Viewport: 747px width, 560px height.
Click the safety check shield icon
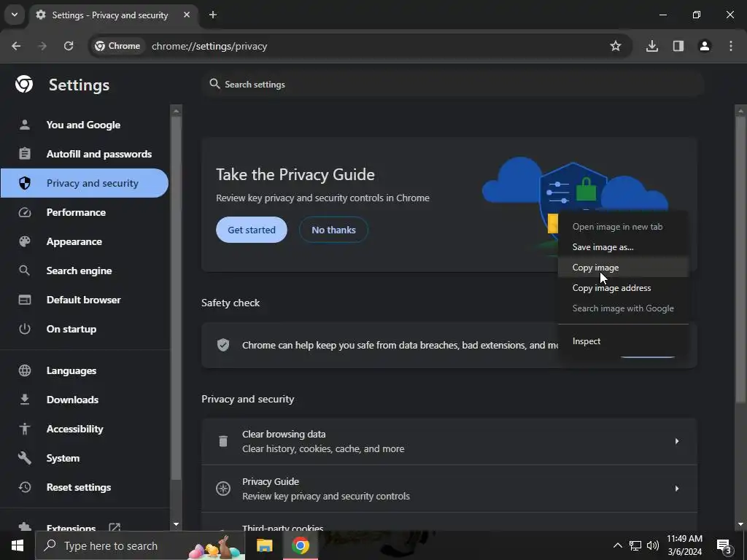click(223, 345)
